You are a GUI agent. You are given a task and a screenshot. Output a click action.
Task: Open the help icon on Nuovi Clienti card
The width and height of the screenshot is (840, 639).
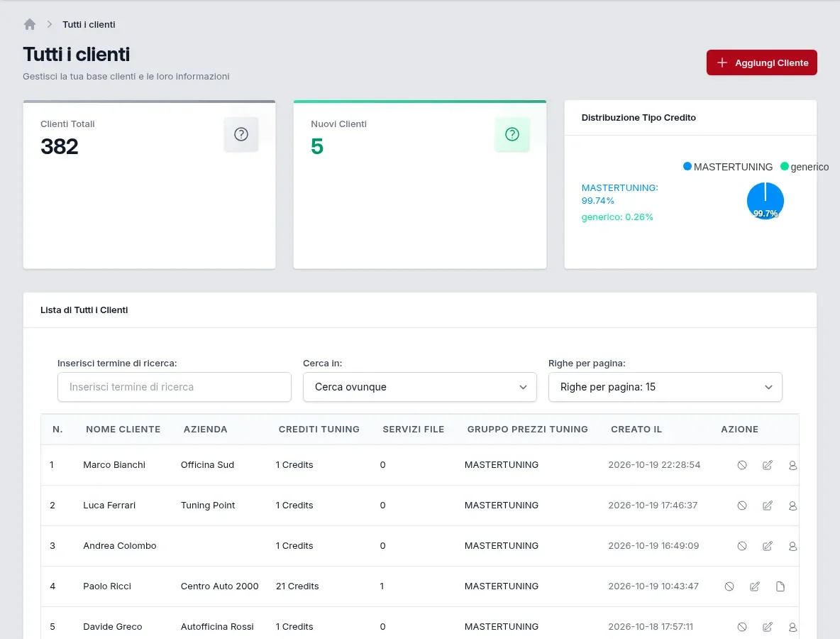point(512,134)
